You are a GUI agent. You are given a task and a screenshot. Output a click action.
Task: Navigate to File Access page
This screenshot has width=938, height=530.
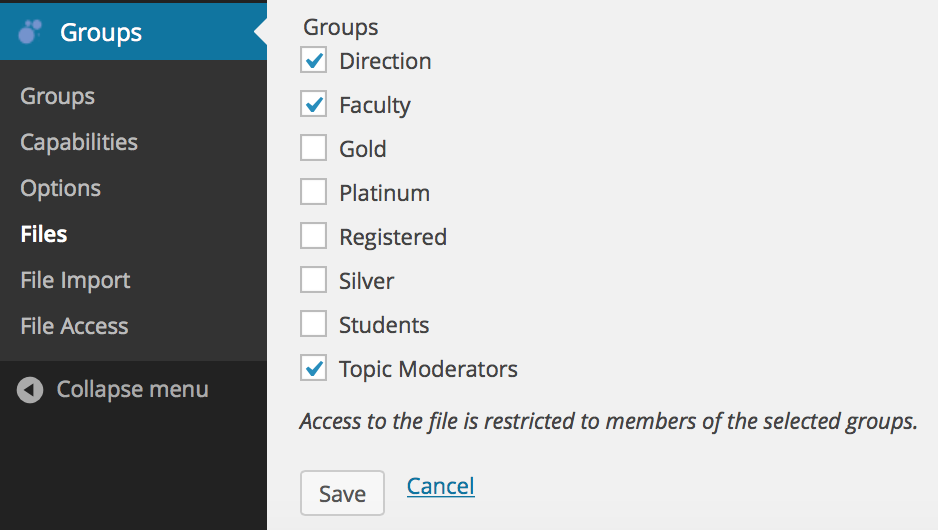click(x=74, y=326)
